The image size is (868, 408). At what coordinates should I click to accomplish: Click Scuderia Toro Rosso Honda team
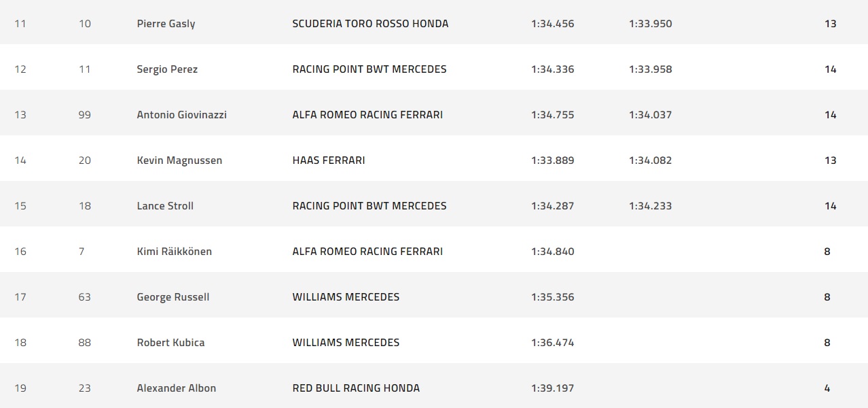370,24
